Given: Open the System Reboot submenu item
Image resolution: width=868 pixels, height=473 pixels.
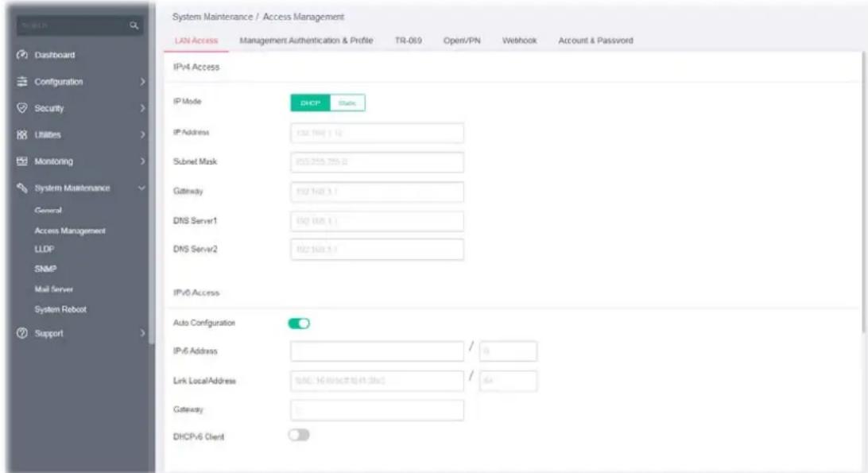Looking at the screenshot, I should click(x=60, y=309).
